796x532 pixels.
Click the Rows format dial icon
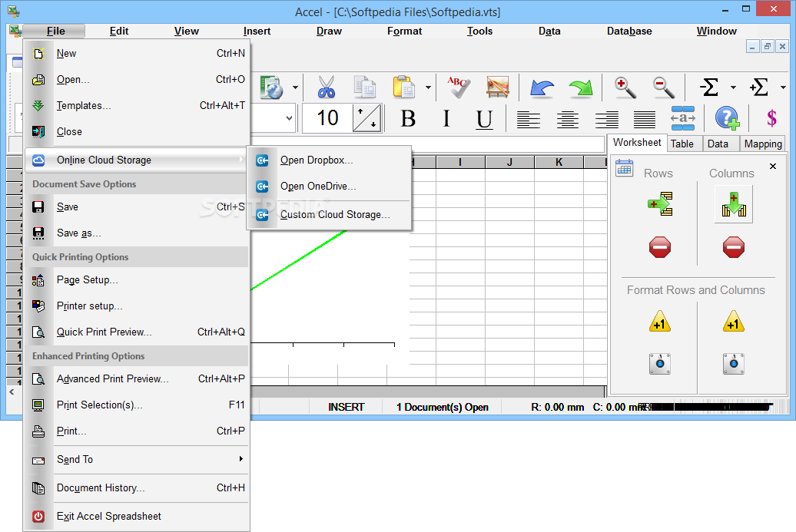pyautogui.click(x=660, y=364)
